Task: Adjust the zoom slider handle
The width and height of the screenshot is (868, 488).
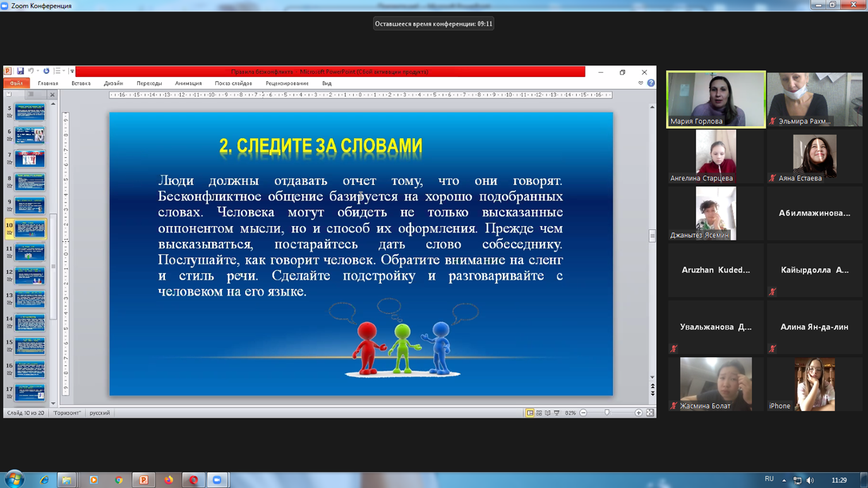Action: [607, 413]
